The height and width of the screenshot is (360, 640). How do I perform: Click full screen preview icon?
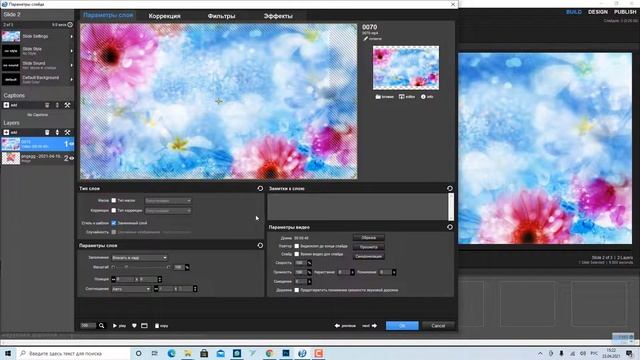144,326
